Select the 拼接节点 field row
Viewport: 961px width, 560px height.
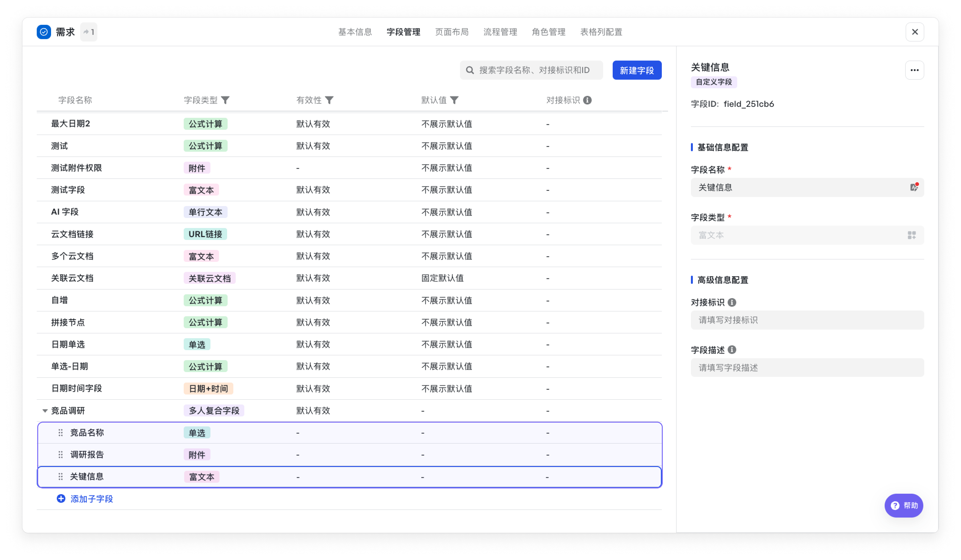349,322
